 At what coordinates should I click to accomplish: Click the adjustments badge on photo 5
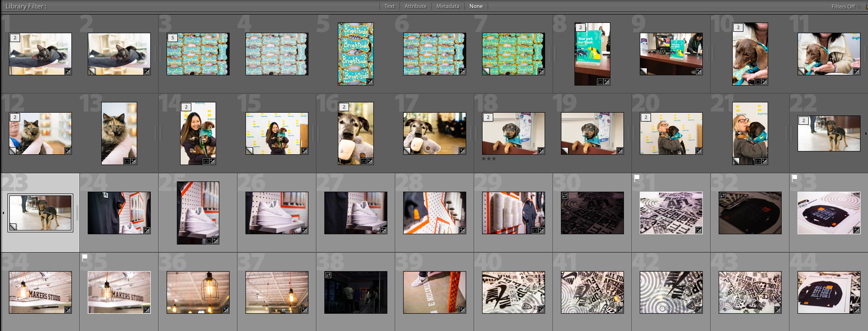[370, 82]
